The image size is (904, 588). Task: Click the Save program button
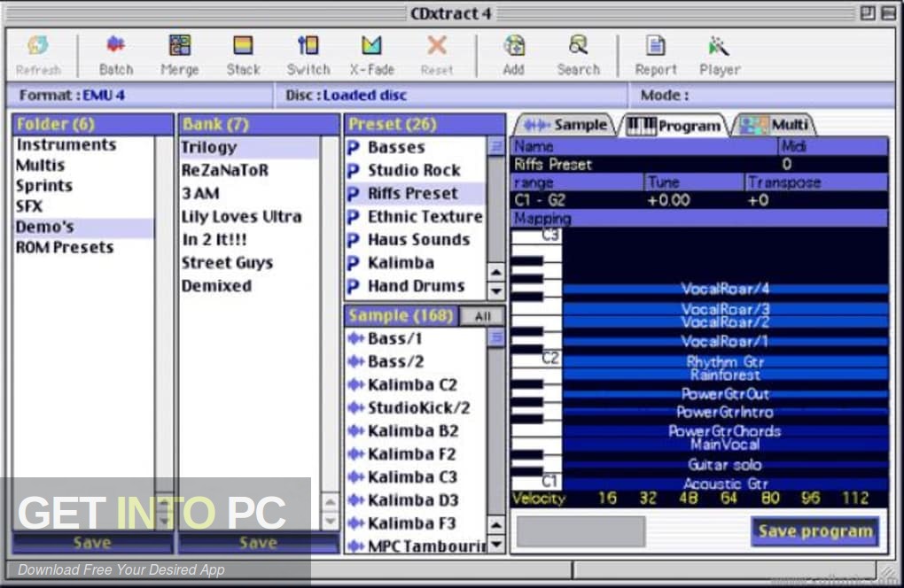pyautogui.click(x=815, y=531)
